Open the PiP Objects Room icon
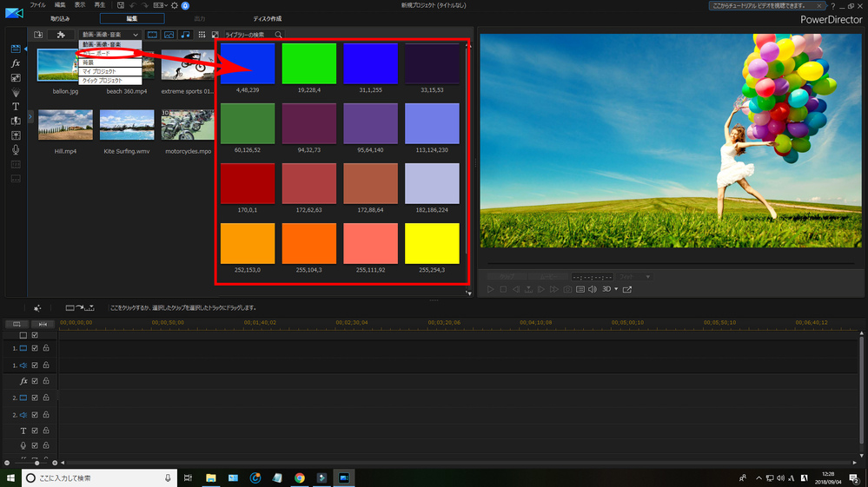 tap(16, 78)
